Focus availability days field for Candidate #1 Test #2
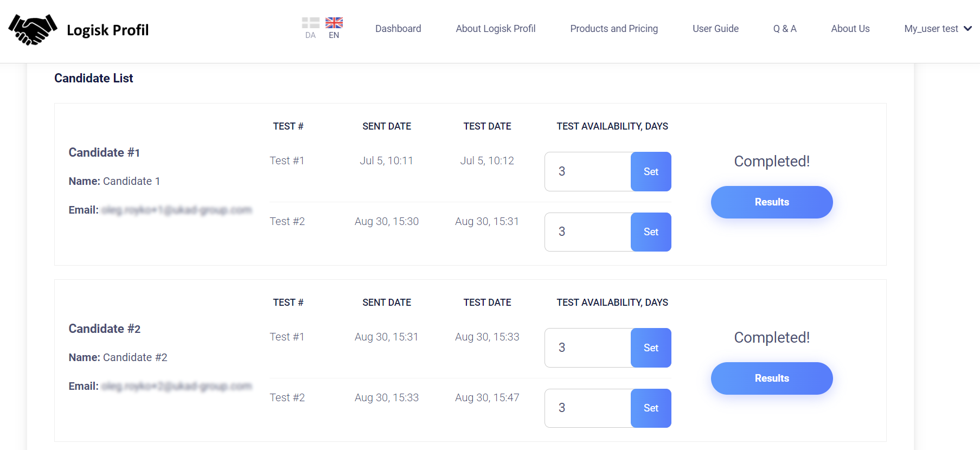 pos(588,232)
